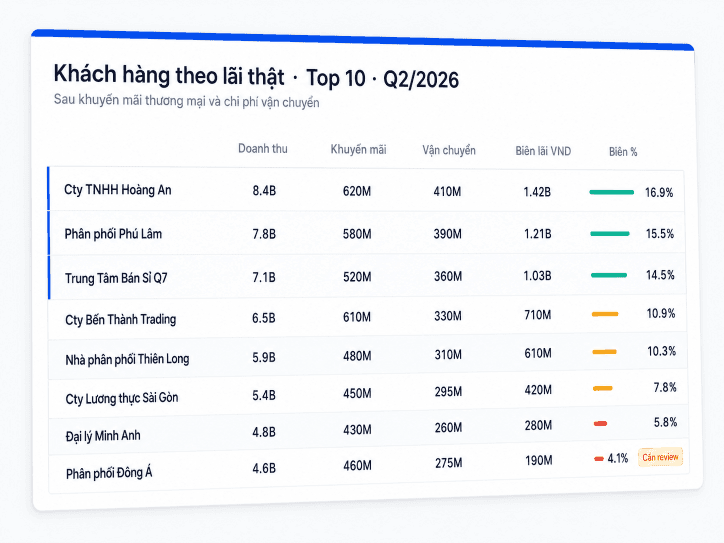The height and width of the screenshot is (543, 724).
Task: Click the Doanh thu column header
Action: tap(263, 149)
